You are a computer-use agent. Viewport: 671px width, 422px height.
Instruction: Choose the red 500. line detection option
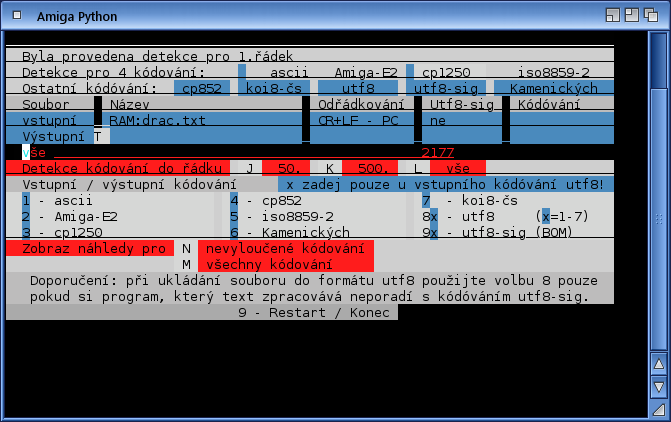click(370, 168)
